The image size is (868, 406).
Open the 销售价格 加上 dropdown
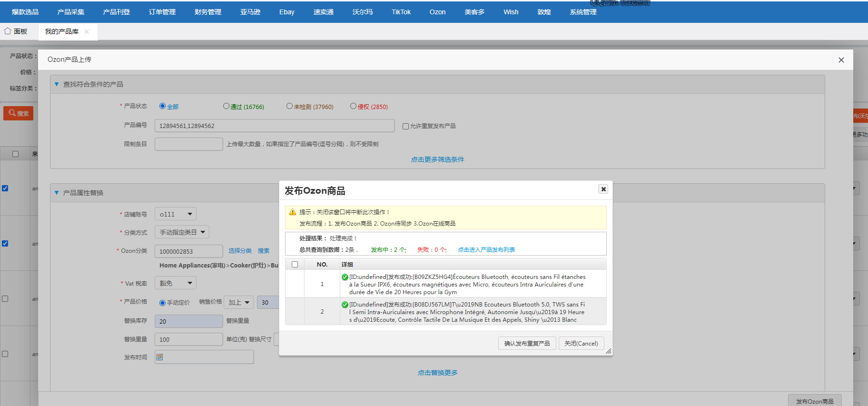click(x=238, y=302)
